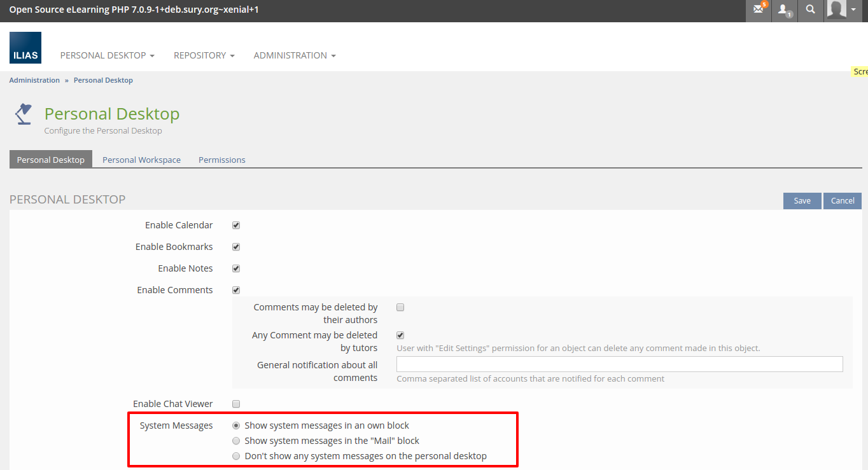Uncheck Enable Bookmarks
The height and width of the screenshot is (470, 868).
pos(236,247)
